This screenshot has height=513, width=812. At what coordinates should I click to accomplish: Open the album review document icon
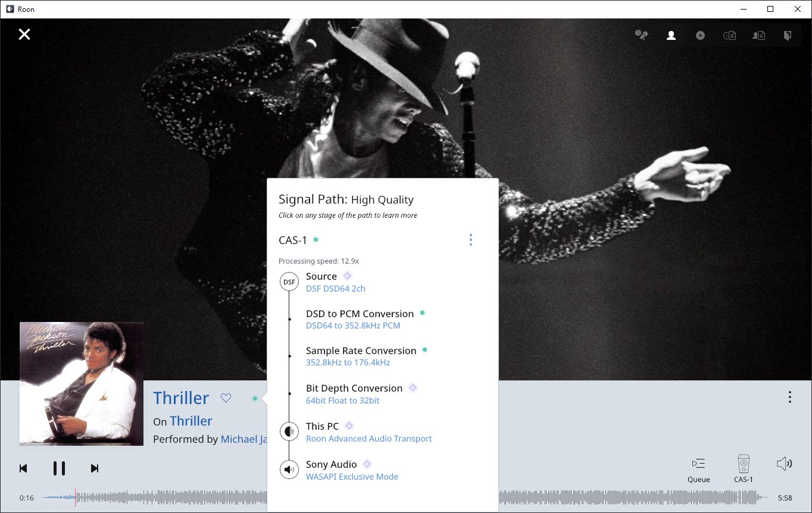[x=729, y=35]
